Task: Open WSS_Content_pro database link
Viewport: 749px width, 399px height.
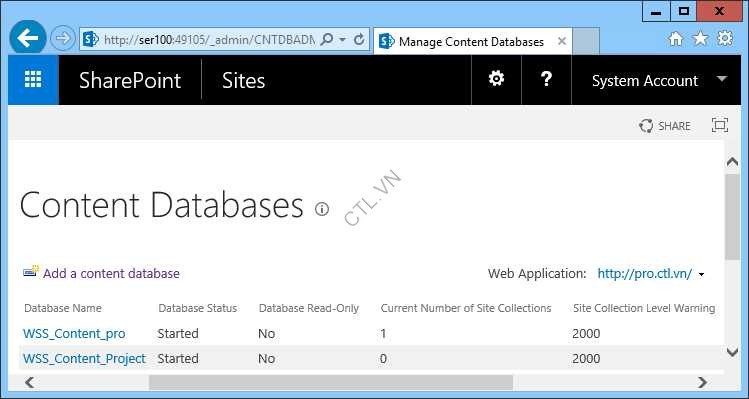Action: tap(74, 334)
